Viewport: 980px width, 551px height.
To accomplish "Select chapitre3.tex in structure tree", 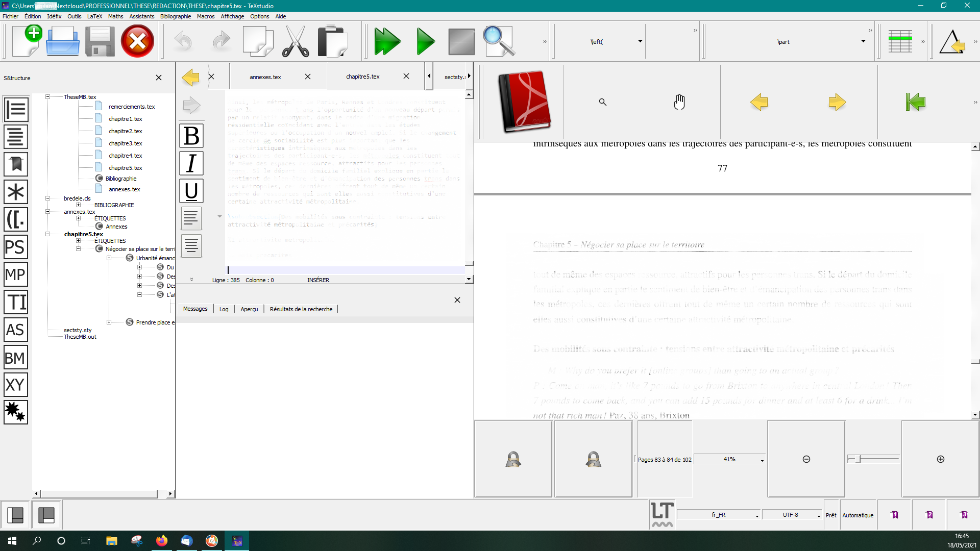I will pyautogui.click(x=125, y=143).
